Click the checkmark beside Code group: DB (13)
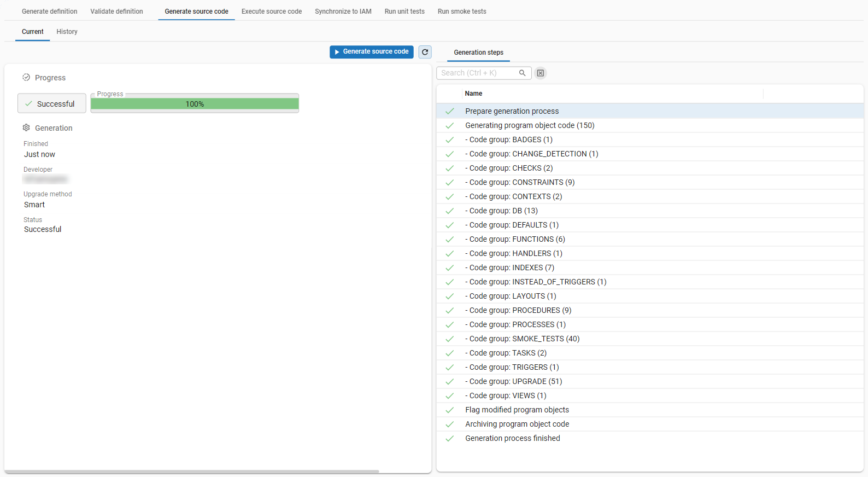This screenshot has height=477, width=868. pos(450,211)
